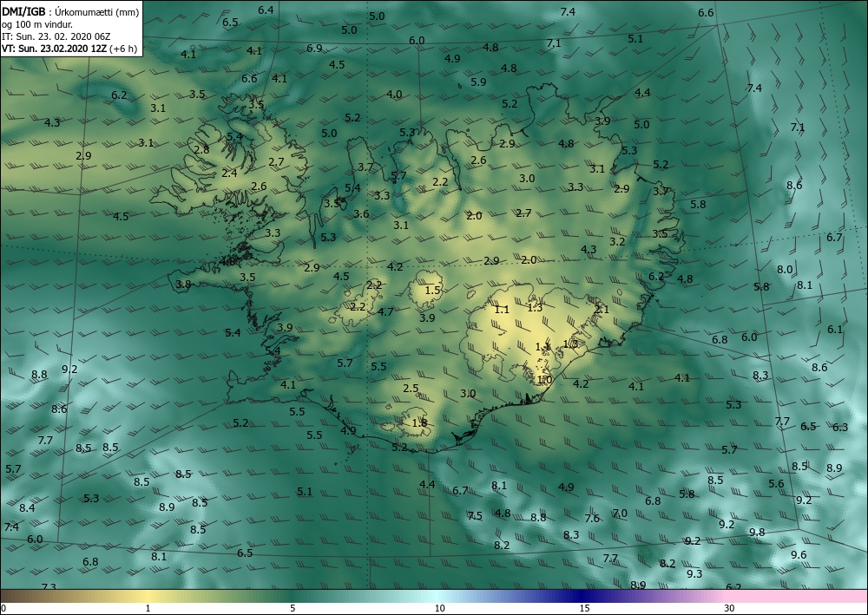The width and height of the screenshot is (868, 615).
Task: Click the 9.6 value in the southeast corner
Action: (799, 555)
